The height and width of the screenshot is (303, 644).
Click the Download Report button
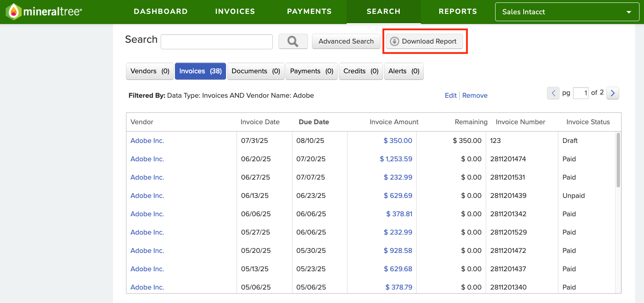tap(425, 41)
